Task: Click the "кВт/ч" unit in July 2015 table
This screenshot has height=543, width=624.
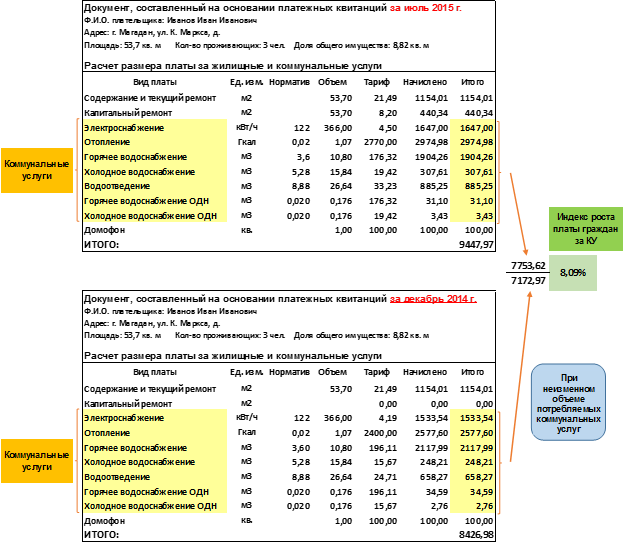Action: click(x=247, y=127)
